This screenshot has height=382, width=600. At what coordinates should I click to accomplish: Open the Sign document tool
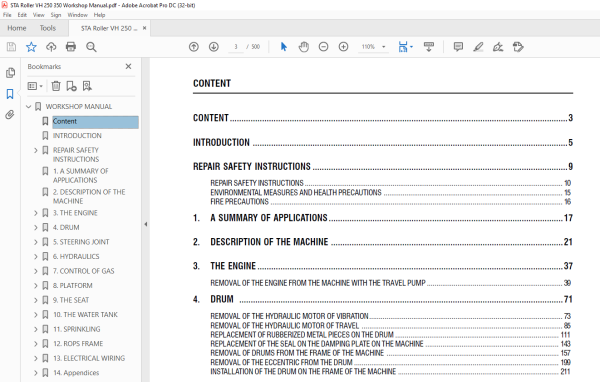tap(498, 47)
